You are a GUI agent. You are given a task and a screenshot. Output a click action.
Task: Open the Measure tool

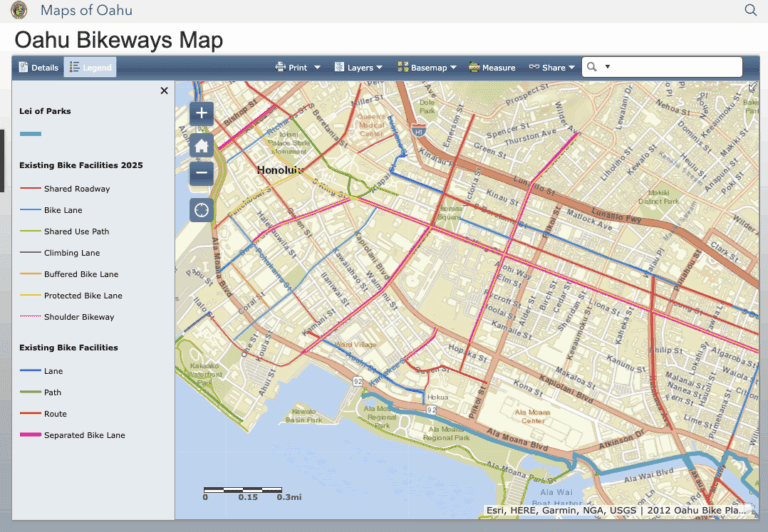coord(492,68)
